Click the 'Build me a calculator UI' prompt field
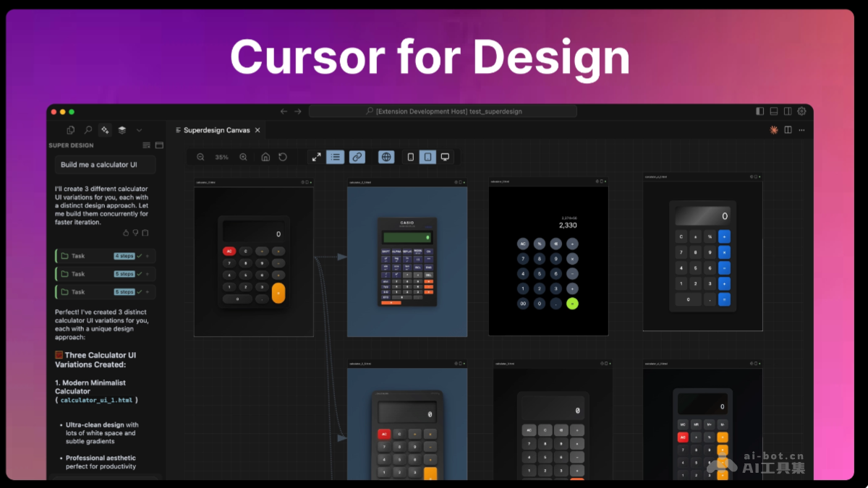Screen dimensions: 868x488 click(x=104, y=164)
